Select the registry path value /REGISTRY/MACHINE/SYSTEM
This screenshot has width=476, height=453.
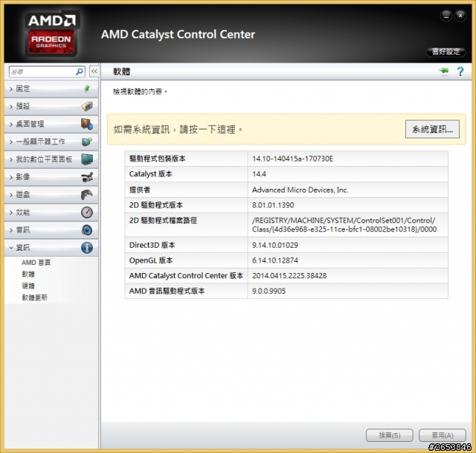[x=344, y=225]
